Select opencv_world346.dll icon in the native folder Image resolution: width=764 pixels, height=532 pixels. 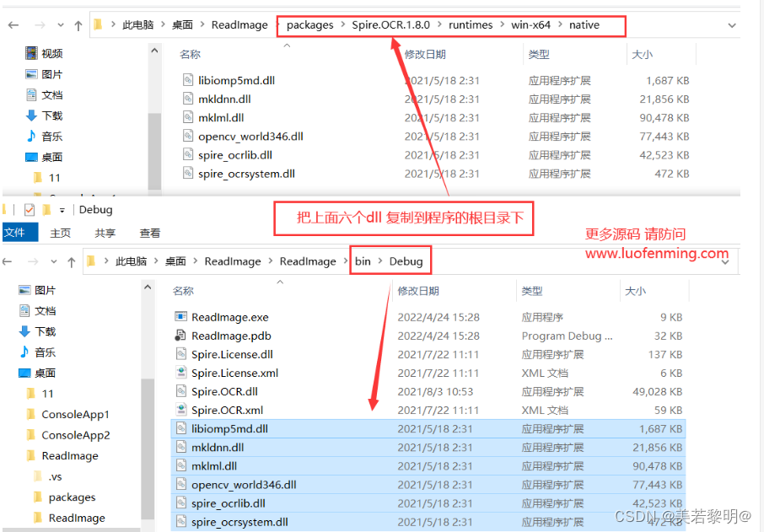[x=188, y=136]
